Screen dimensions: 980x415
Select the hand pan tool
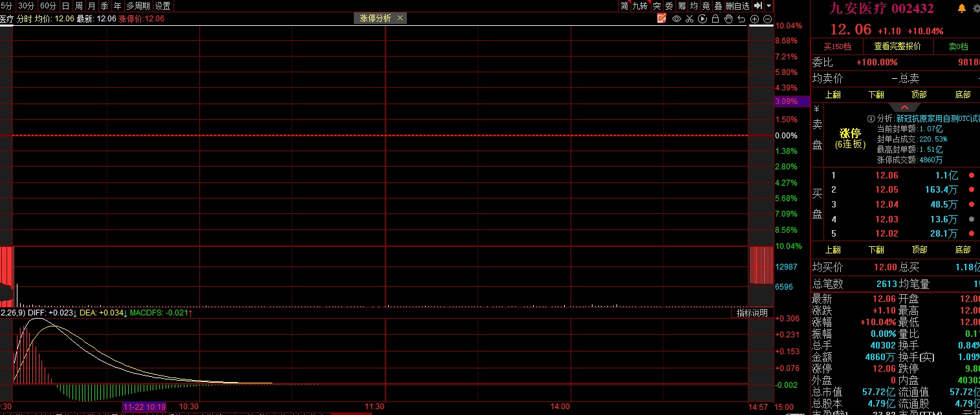pos(728,19)
